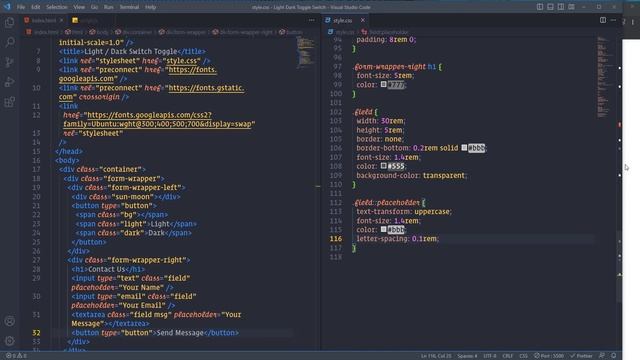Open notifications bell in status bar
640x360 pixels.
(613, 356)
